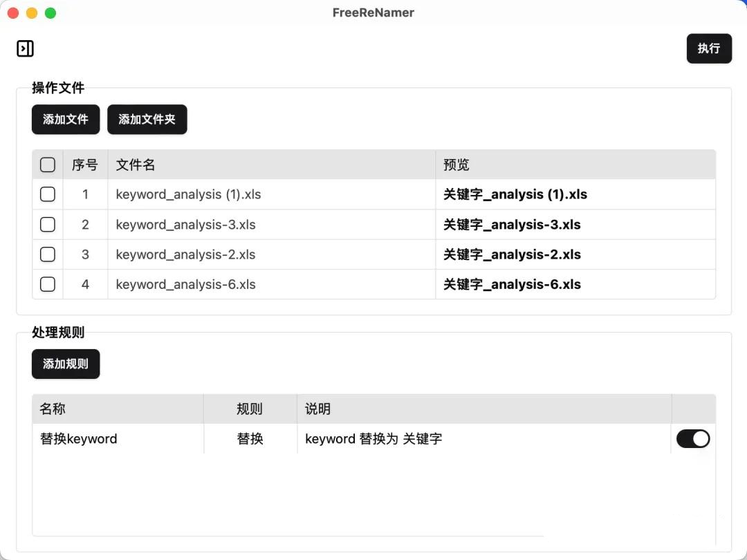Click the sequence number 3 cell
The width and height of the screenshot is (747, 560).
coord(85,254)
